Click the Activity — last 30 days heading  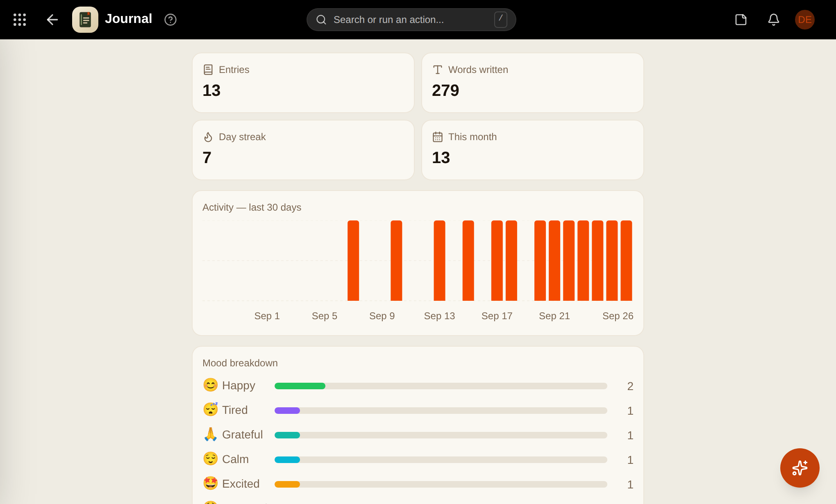pyautogui.click(x=252, y=207)
